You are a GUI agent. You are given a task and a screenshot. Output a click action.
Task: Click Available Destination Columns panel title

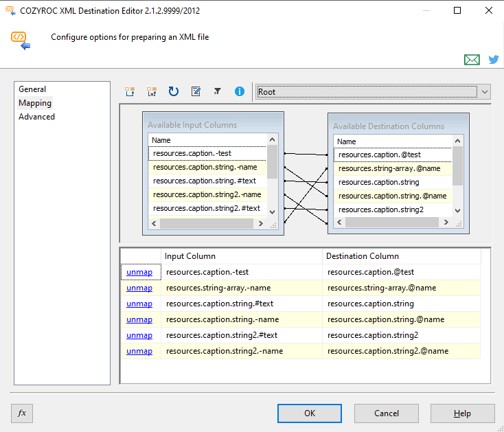389,126
